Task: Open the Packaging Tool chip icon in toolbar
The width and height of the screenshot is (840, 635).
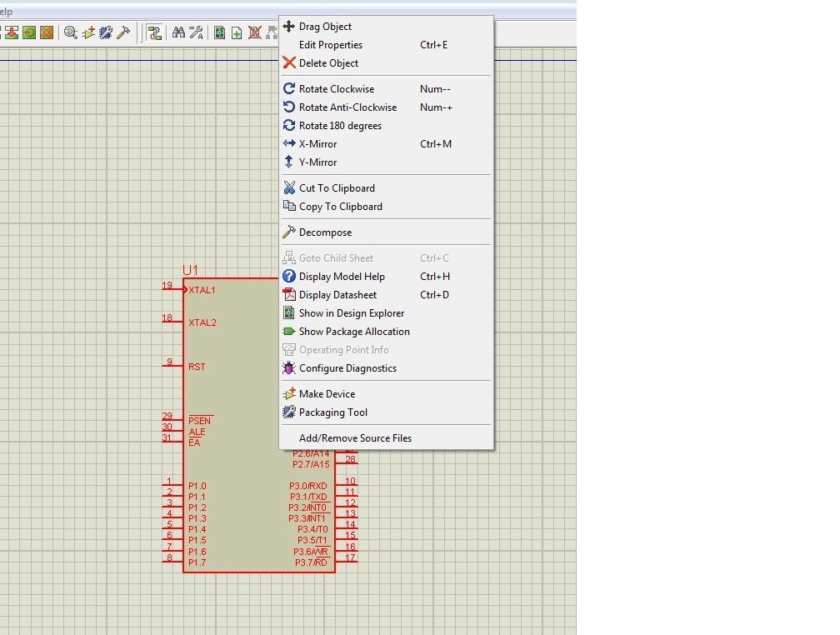Action: [106, 32]
